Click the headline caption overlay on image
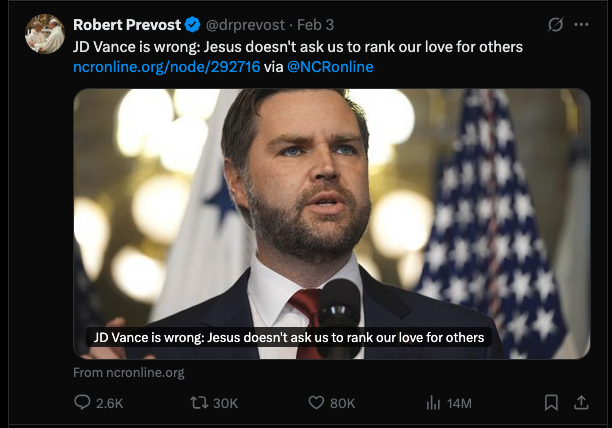The width and height of the screenshot is (612, 428). pyautogui.click(x=289, y=337)
